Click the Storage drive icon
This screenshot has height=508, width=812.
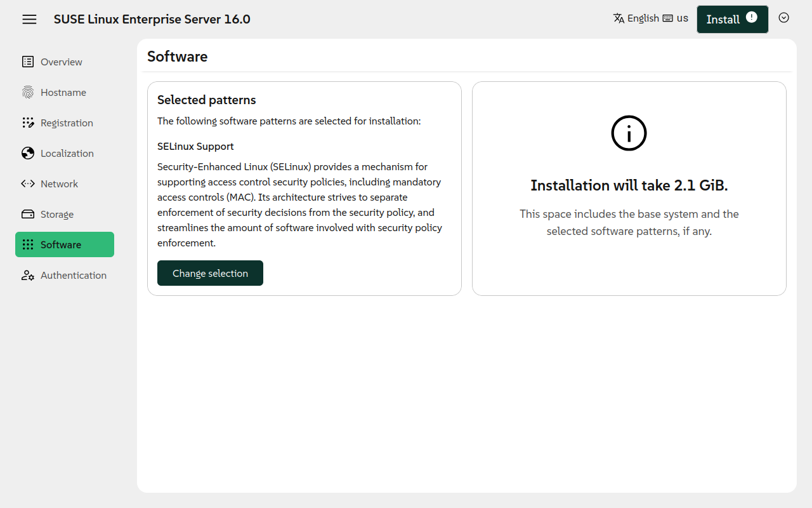point(28,215)
